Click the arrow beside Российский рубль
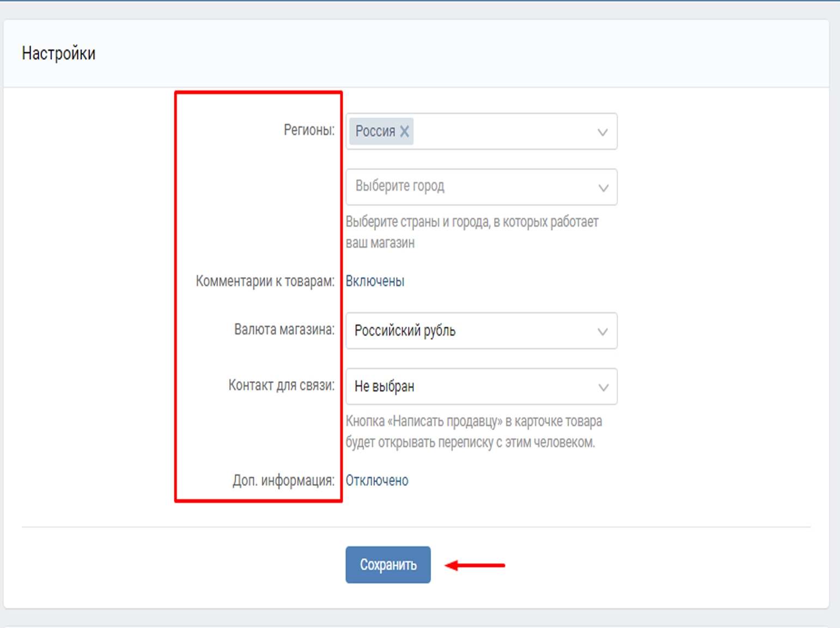 click(x=602, y=331)
